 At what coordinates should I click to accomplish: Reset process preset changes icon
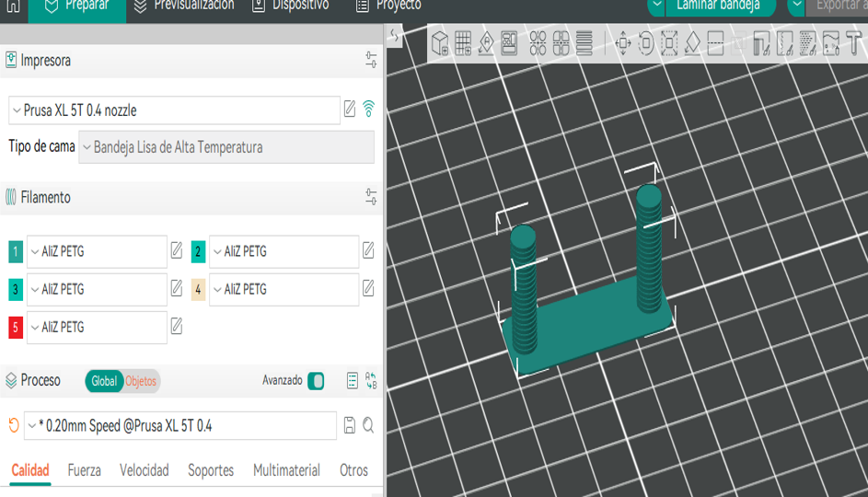(x=13, y=425)
